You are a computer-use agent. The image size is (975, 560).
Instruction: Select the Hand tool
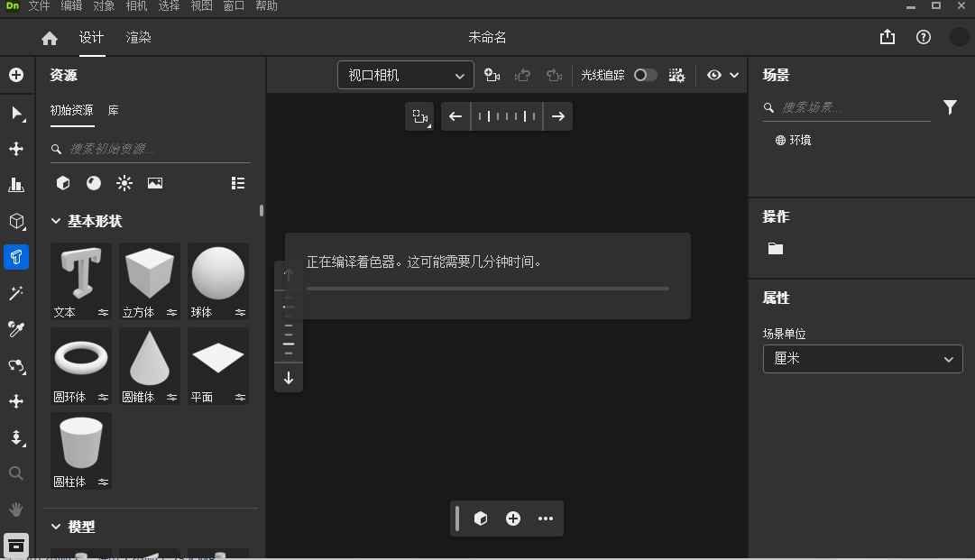click(x=16, y=510)
